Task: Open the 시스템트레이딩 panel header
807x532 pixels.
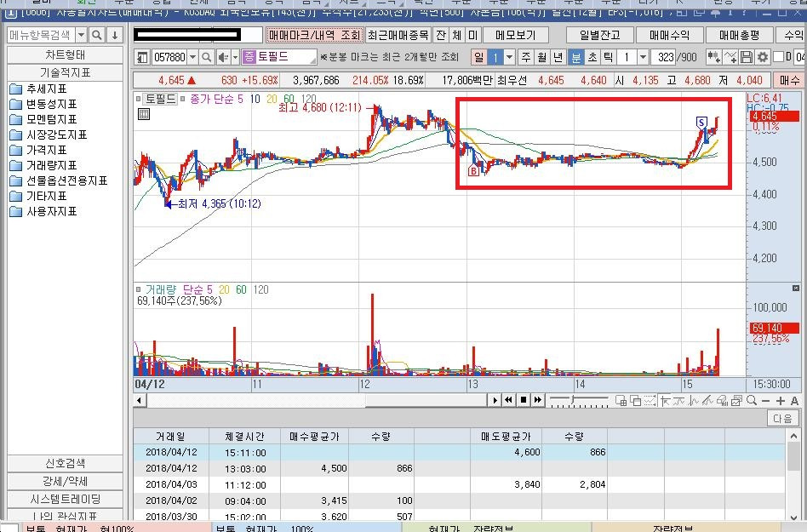Action: click(x=65, y=499)
